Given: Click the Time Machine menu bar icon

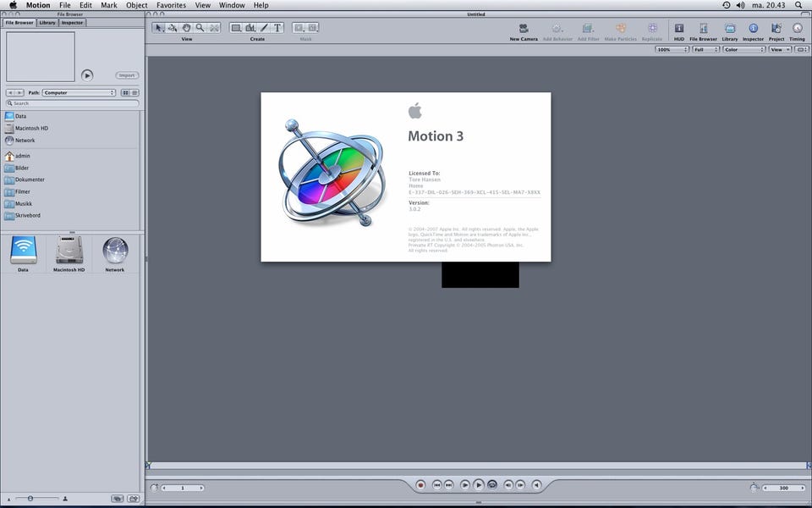Looking at the screenshot, I should coord(726,5).
